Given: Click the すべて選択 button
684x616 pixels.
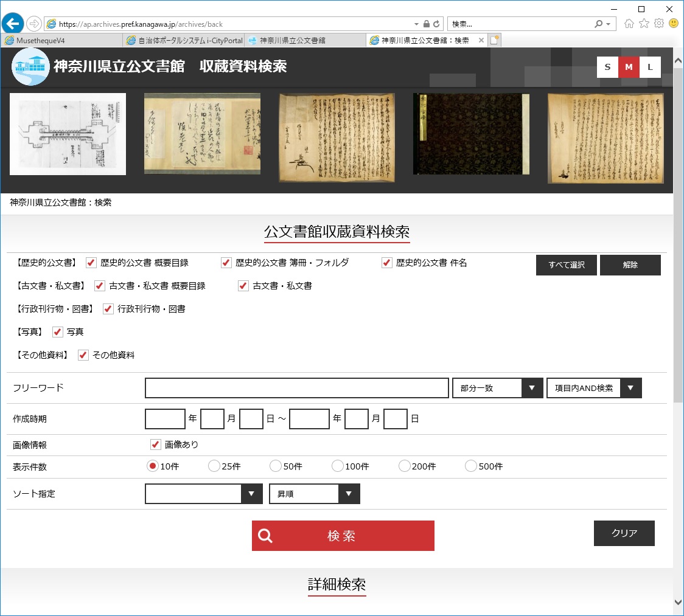Looking at the screenshot, I should coord(566,265).
